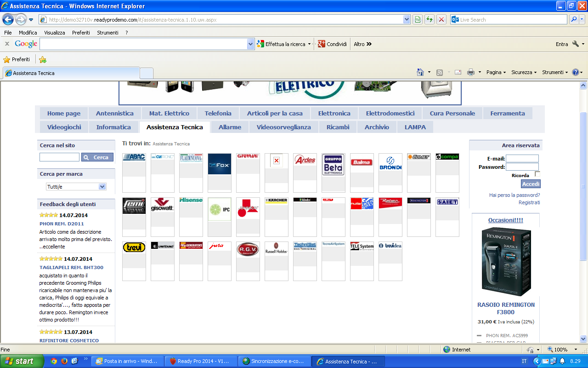Expand the Altro toolbar options
Image resolution: width=588 pixels, height=368 pixels.
[x=362, y=44]
